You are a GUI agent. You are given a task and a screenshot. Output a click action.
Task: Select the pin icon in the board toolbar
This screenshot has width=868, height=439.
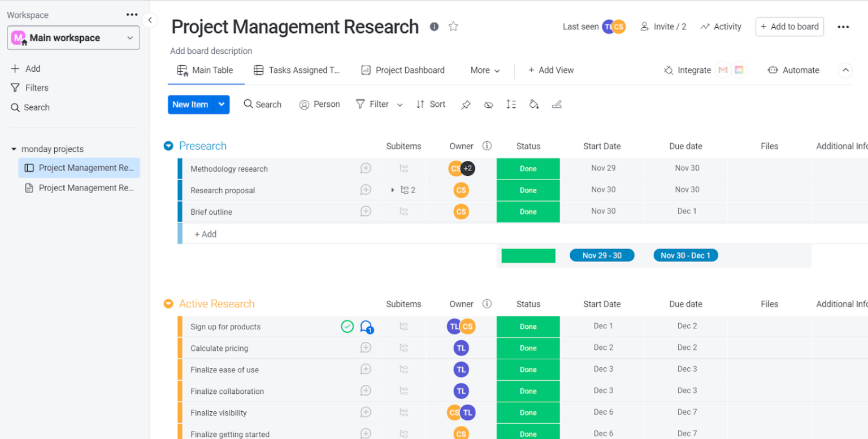tap(466, 104)
